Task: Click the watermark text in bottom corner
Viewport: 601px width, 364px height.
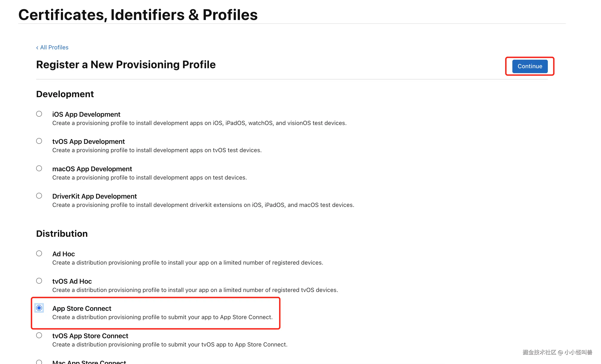Action: (x=557, y=352)
